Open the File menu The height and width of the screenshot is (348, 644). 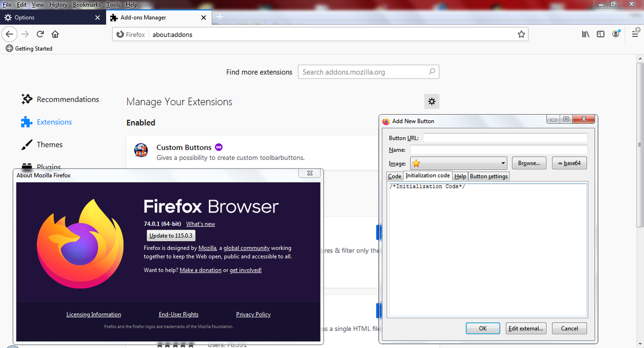coord(7,5)
